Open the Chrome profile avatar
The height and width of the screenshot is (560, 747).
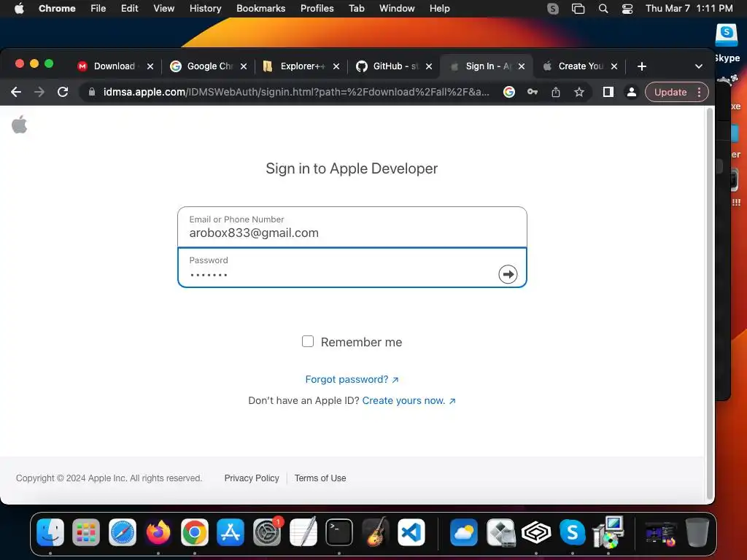631,92
